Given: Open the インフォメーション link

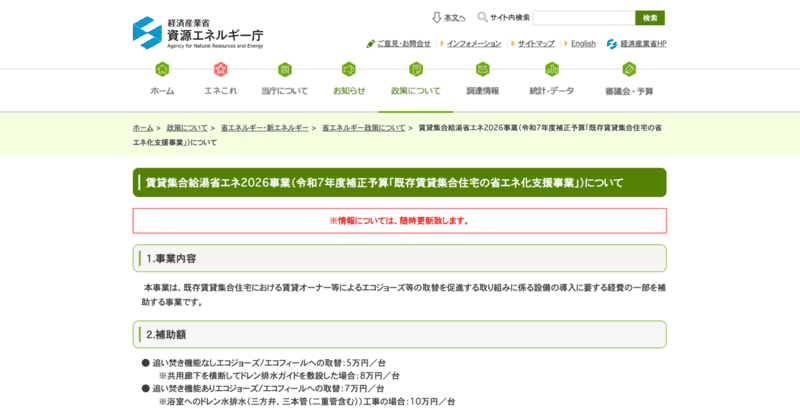Looking at the screenshot, I should coord(474,44).
